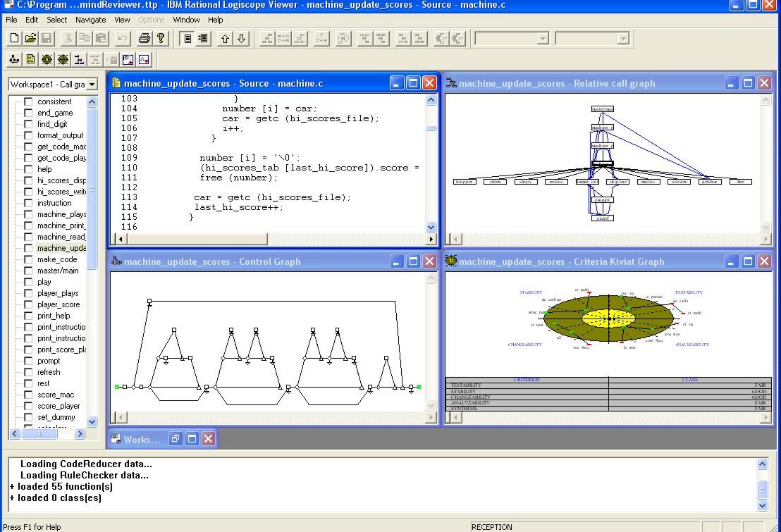Viewport: 781px width, 532px height.
Task: Open the second empty toolbar combo box
Action: tap(622, 38)
